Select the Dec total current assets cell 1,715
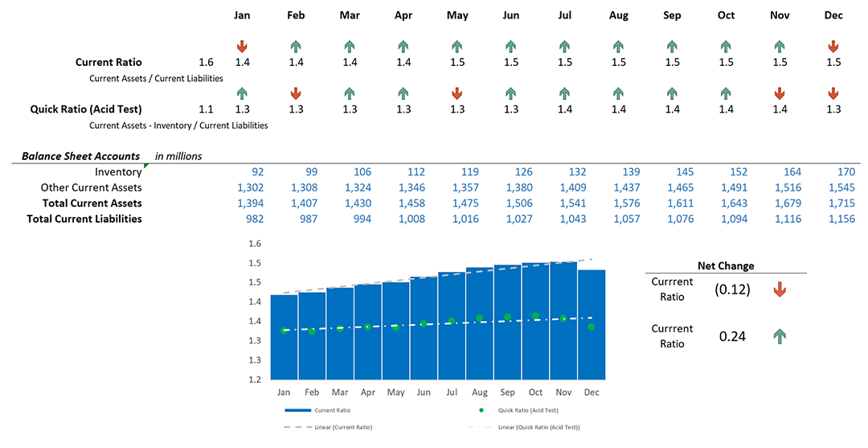 (842, 203)
